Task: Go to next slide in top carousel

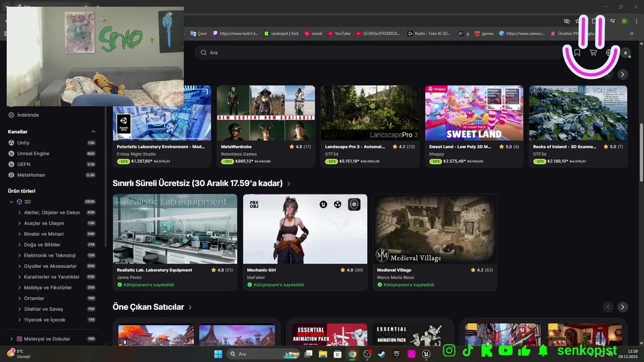Action: (x=623, y=74)
